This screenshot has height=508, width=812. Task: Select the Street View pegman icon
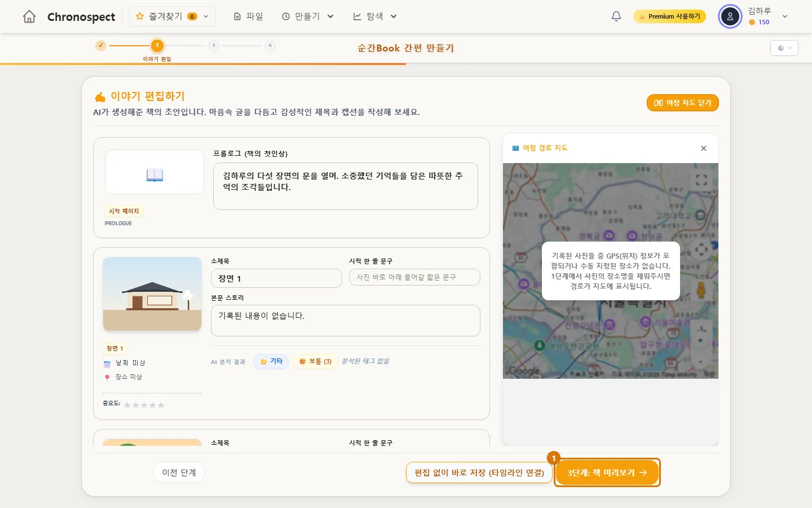(x=701, y=290)
